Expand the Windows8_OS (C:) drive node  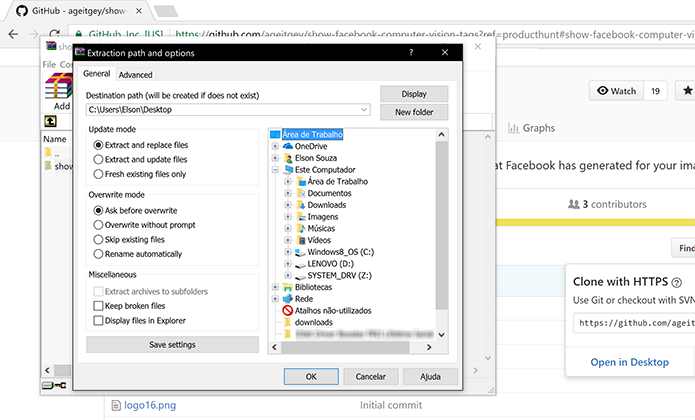288,252
